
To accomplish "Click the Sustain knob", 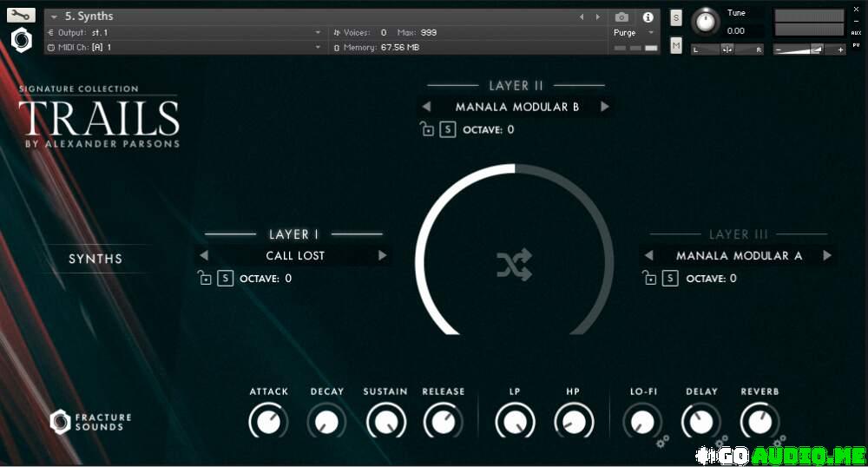I will point(385,422).
